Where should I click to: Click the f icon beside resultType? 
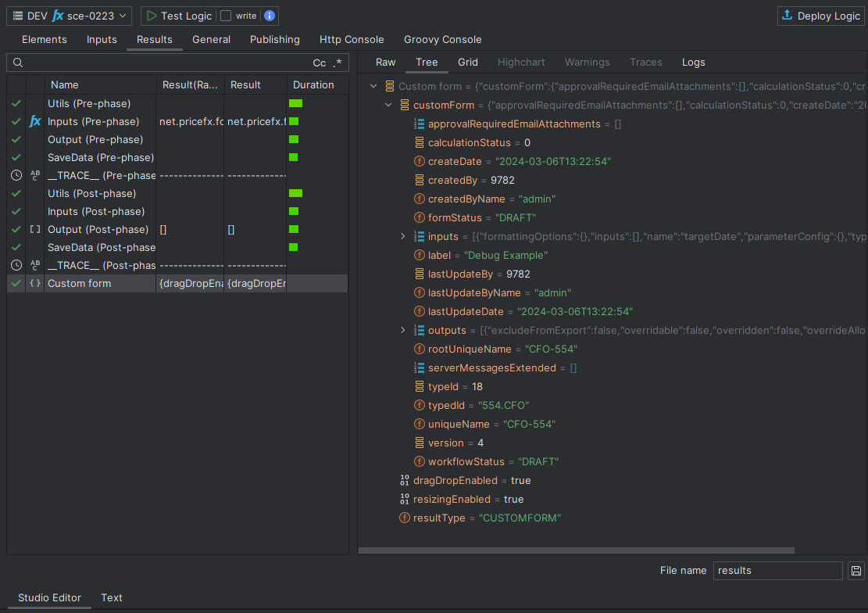pos(405,518)
